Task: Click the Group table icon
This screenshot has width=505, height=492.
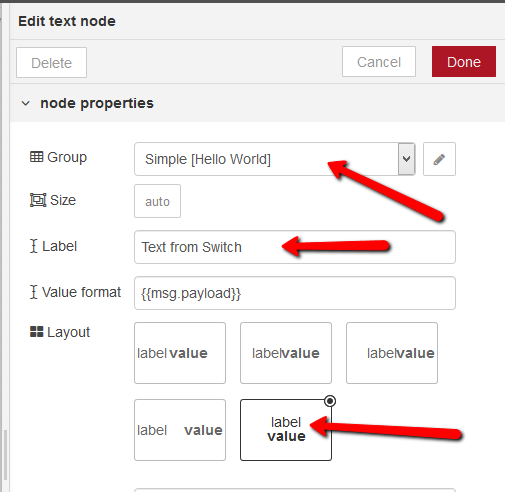Action: pyautogui.click(x=36, y=157)
